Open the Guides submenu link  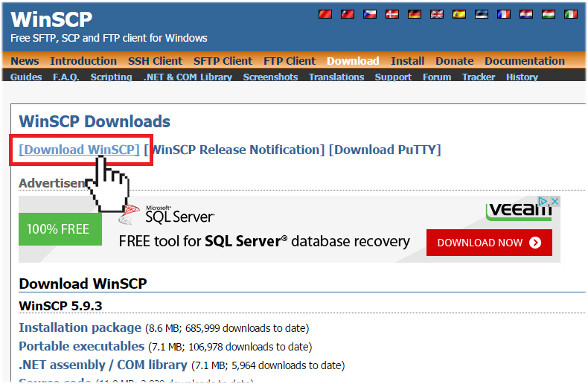pos(26,77)
